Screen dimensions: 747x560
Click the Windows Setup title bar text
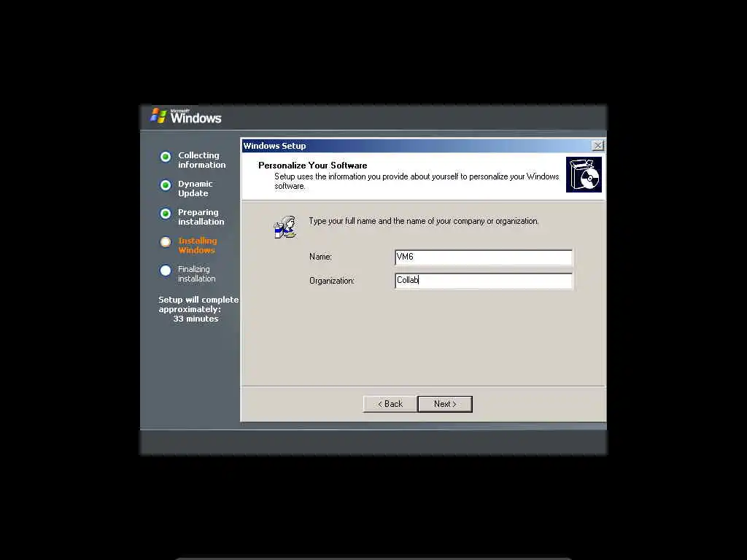point(274,146)
